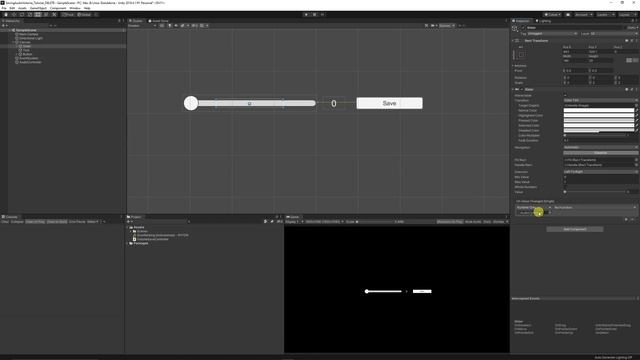640x360 pixels.
Task: Open Slider component preset selector
Action: click(631, 89)
